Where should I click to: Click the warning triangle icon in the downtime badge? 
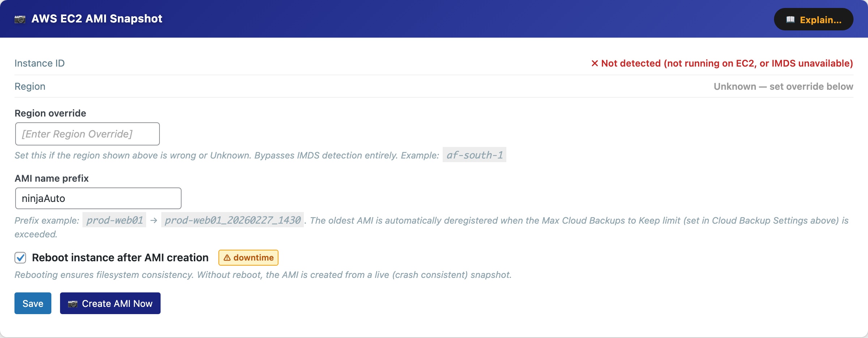227,258
